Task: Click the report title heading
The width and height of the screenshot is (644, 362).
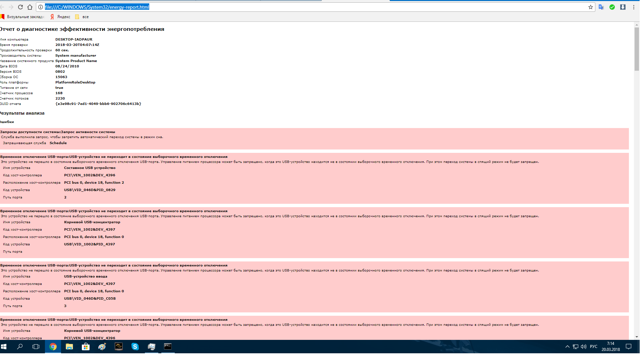Action: point(82,29)
